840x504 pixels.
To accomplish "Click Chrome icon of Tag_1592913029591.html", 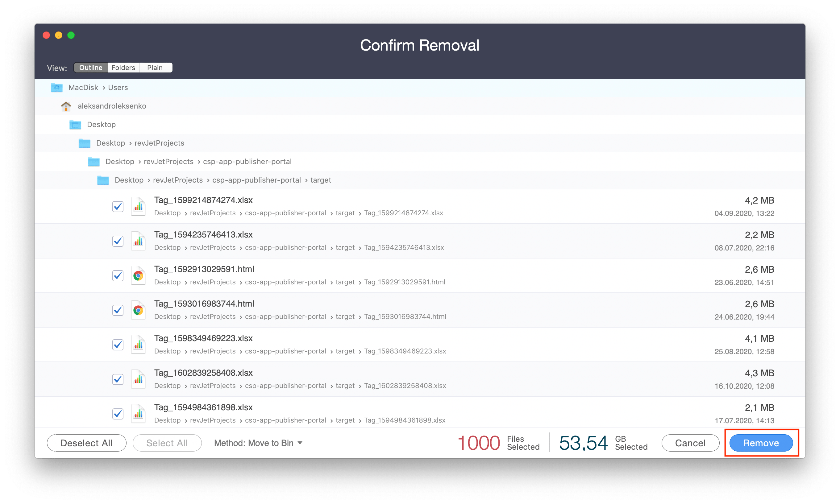I will 138,276.
